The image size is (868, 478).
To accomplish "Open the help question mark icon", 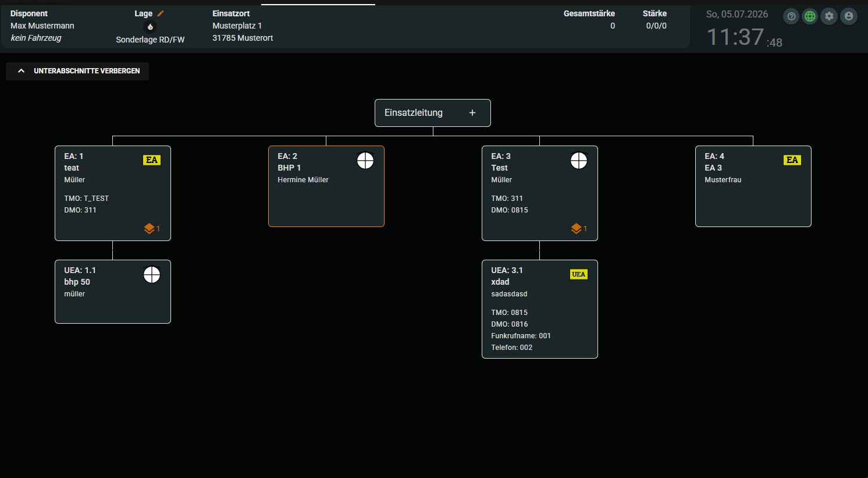I will (791, 16).
